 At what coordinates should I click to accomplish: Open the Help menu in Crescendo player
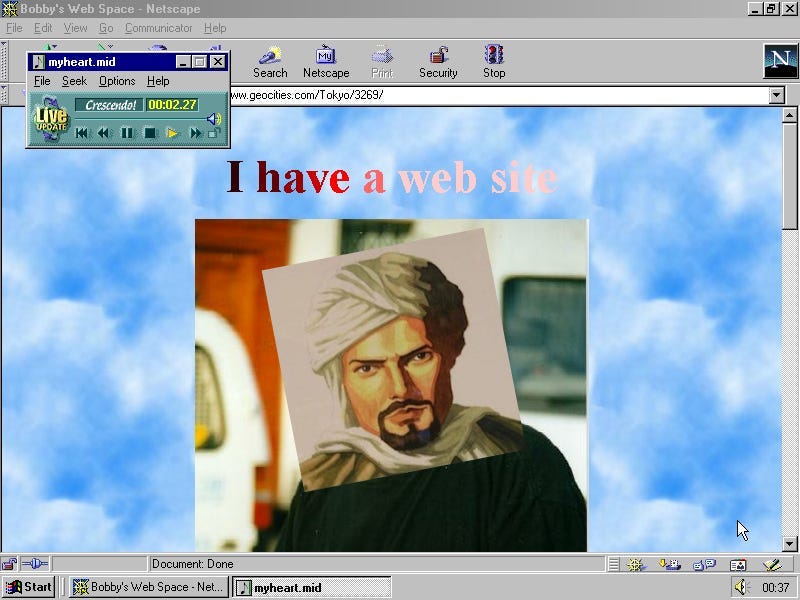[x=158, y=81]
